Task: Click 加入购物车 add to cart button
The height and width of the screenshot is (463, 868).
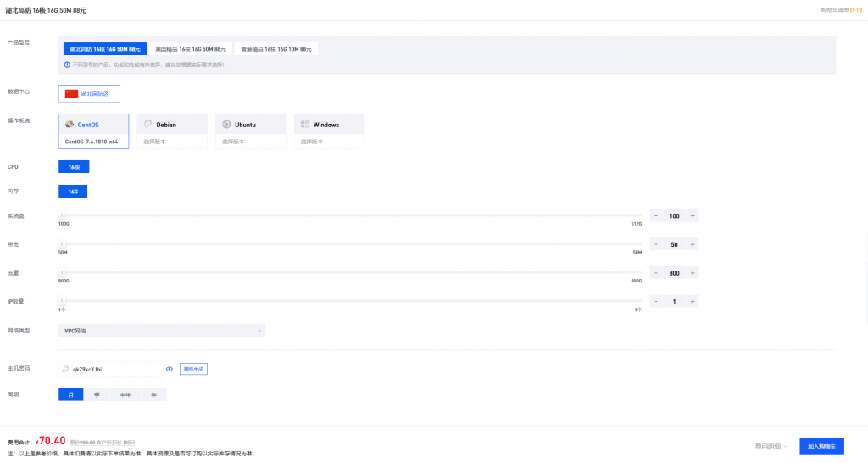Action: 821,446
